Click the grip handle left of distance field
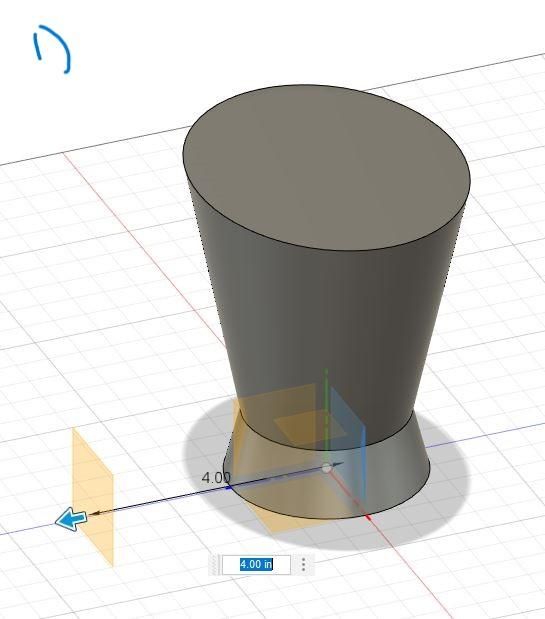 [215, 564]
